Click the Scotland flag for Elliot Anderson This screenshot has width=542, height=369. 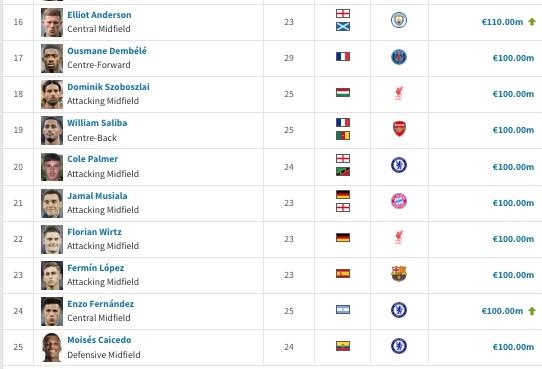(x=343, y=27)
